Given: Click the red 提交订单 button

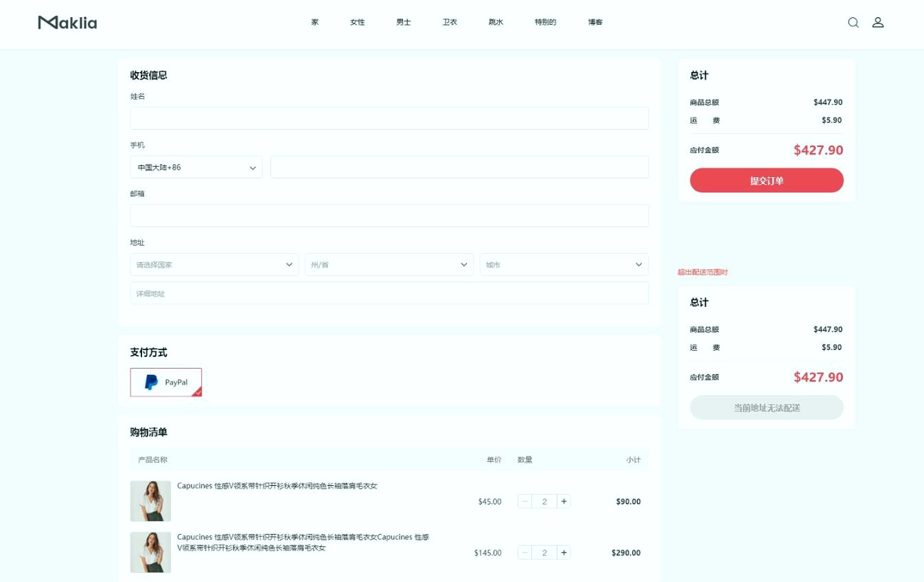Looking at the screenshot, I should pos(766,181).
